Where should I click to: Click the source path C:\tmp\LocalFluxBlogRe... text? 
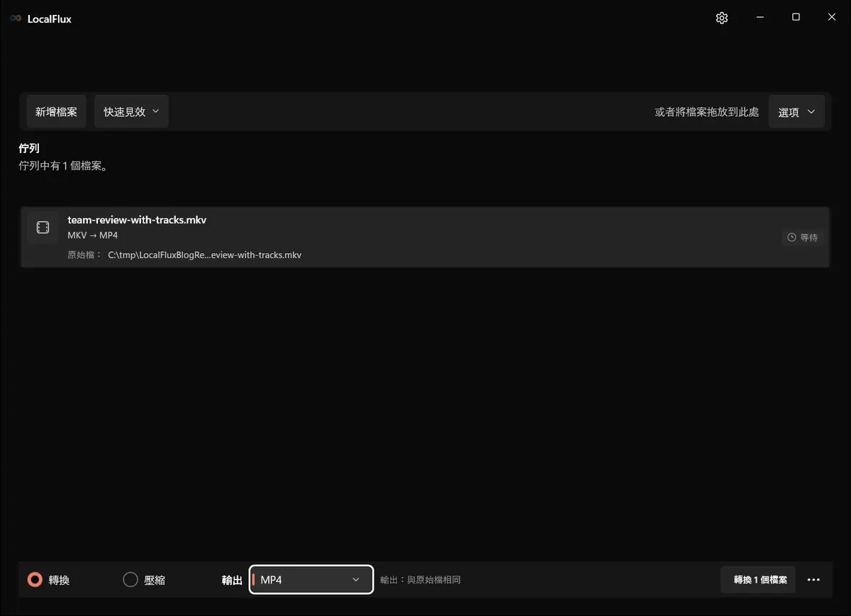point(204,254)
